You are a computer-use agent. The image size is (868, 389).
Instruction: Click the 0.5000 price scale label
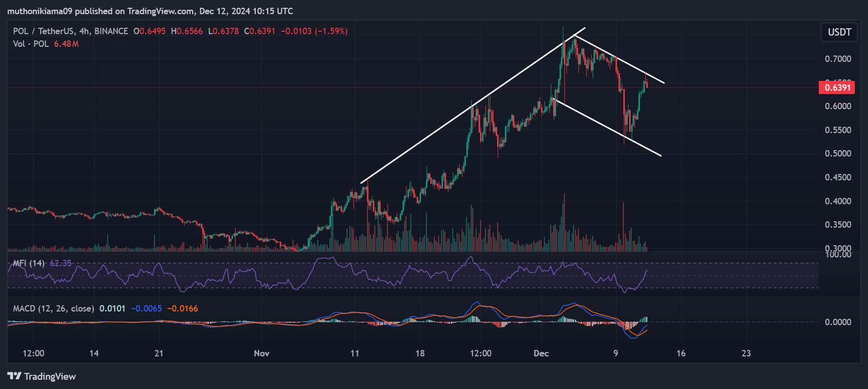(838, 154)
